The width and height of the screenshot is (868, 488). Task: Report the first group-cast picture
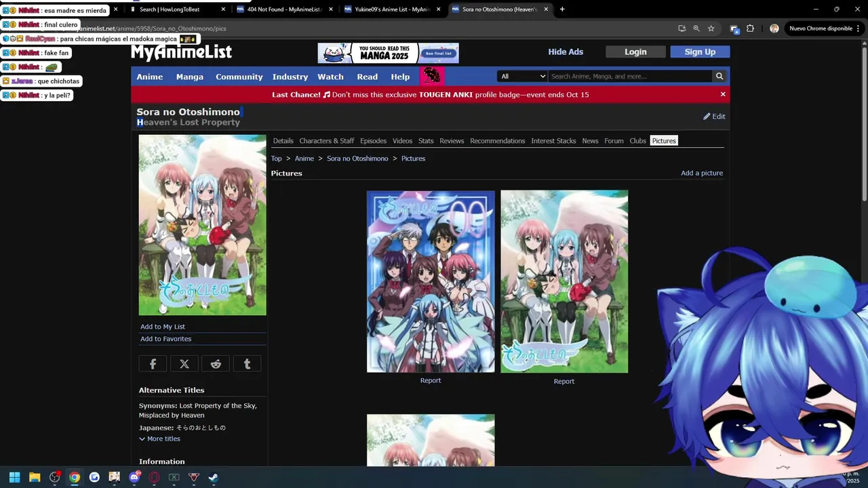[431, 380]
